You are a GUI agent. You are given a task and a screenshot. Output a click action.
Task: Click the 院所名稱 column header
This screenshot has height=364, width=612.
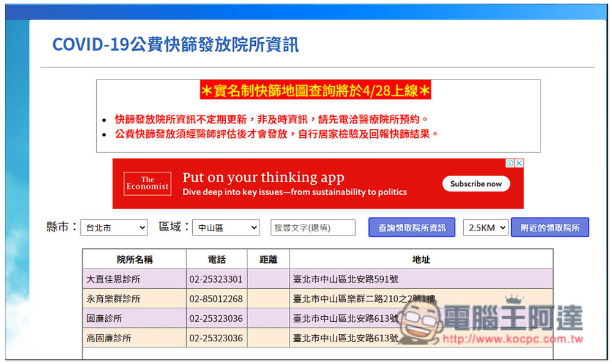point(135,259)
